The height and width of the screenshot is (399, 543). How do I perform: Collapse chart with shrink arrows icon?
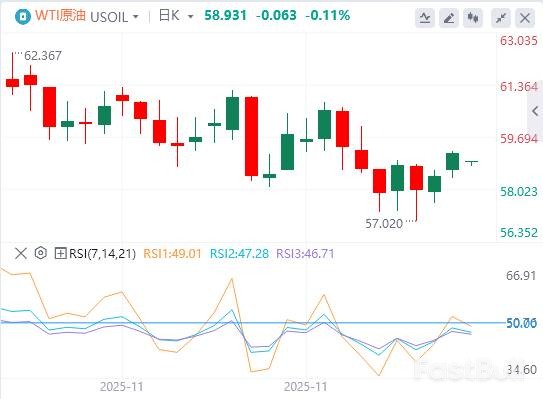pos(501,18)
